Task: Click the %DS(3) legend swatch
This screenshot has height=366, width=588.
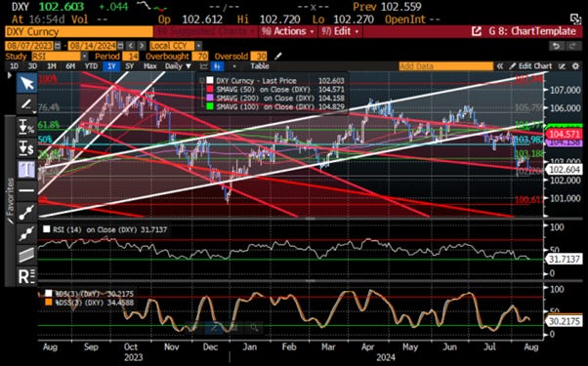Action: pos(49,294)
